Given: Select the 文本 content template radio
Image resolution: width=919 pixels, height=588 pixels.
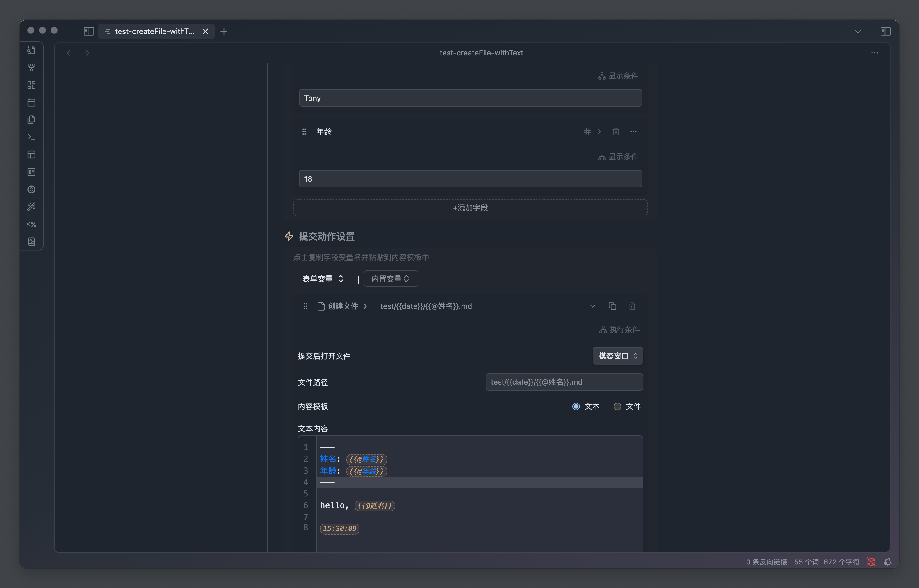Looking at the screenshot, I should tap(576, 406).
